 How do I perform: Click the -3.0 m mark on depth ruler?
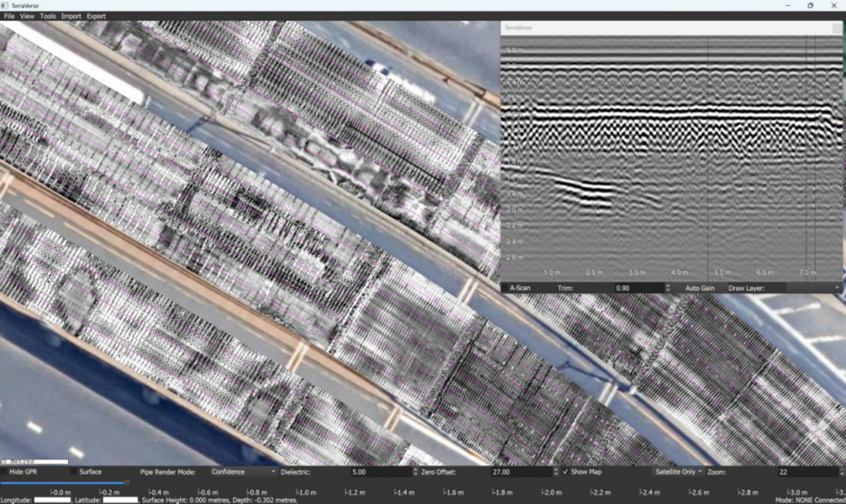click(x=797, y=493)
